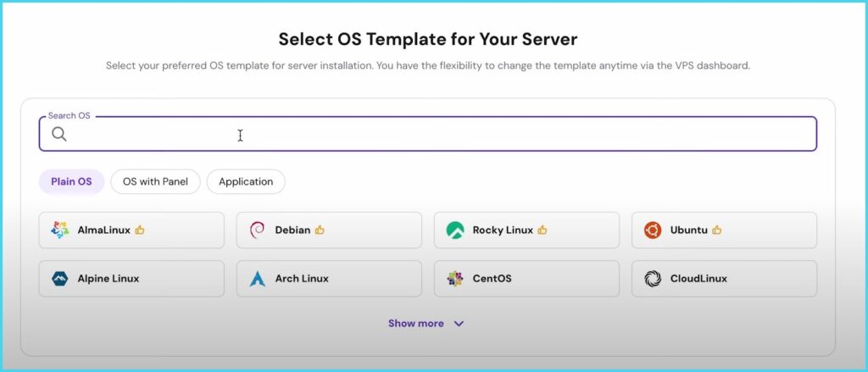Switch to the OS with Panel tab
Viewport: 868px width, 372px height.
(x=156, y=181)
